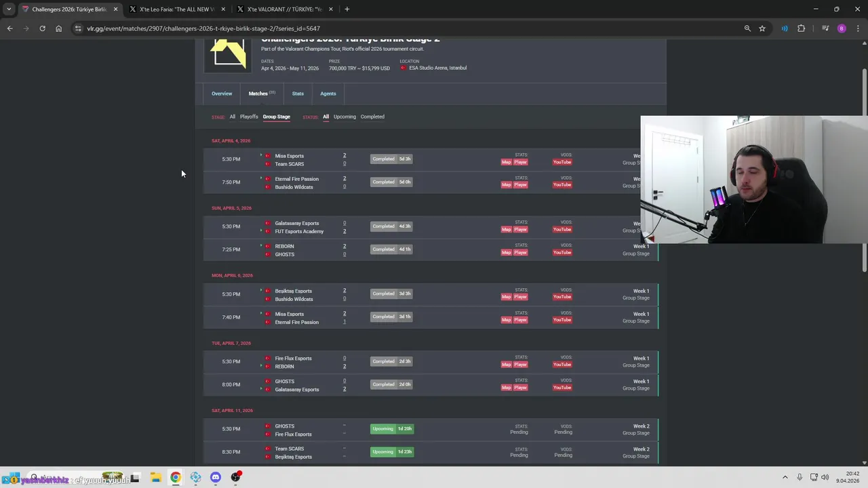Open Map stats for Eternal Fire Passion vs Bushido Wildcats
This screenshot has width=868, height=488.
[x=506, y=185]
